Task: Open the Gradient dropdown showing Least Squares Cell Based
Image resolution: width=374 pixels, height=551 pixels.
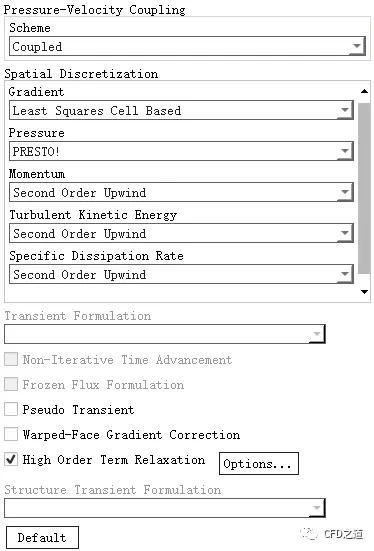Action: click(181, 110)
